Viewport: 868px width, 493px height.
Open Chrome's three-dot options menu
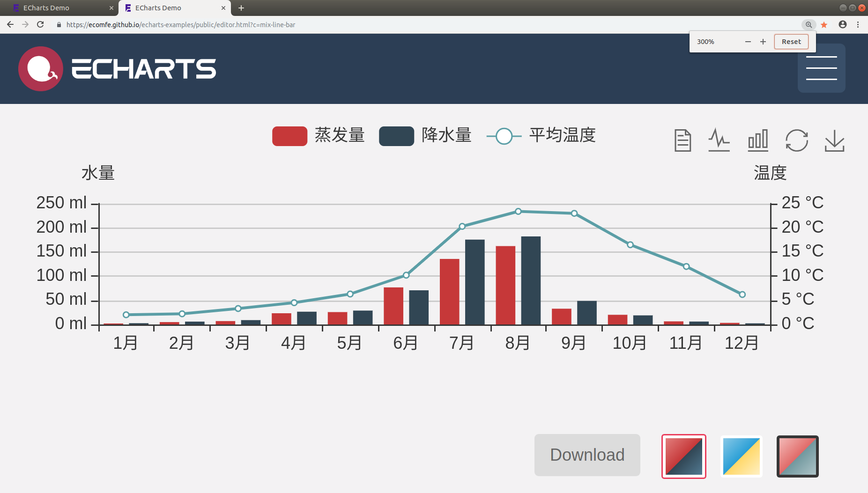[858, 24]
